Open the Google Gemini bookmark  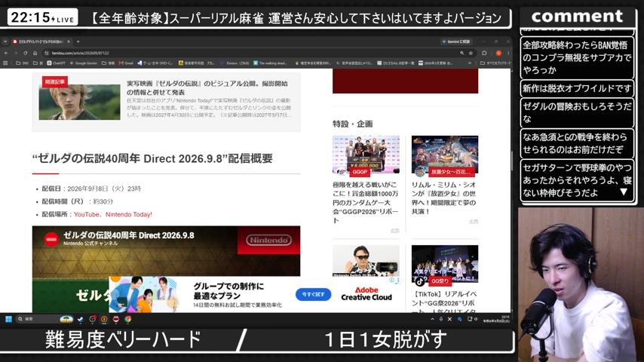(x=84, y=63)
